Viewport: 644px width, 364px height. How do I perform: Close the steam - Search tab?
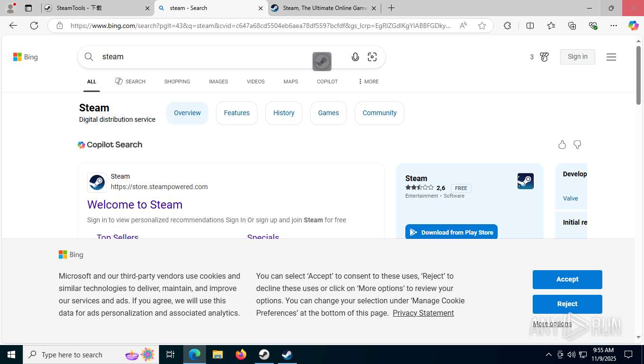coord(260,8)
